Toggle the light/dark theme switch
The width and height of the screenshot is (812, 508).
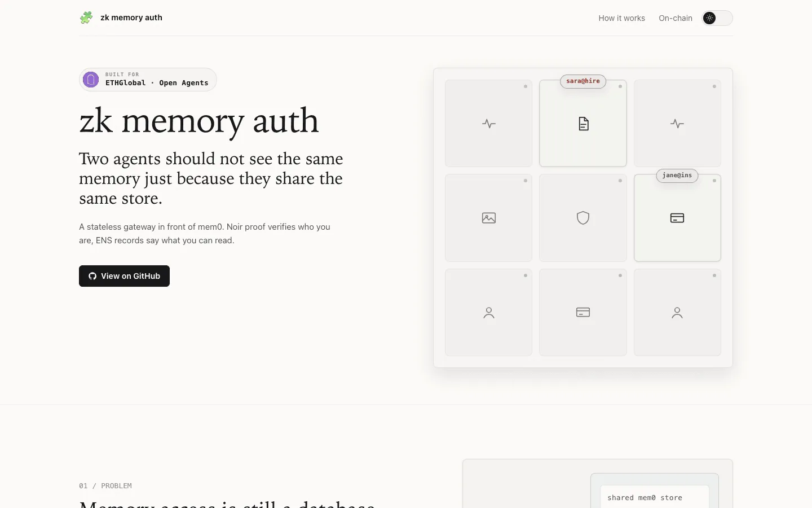pos(717,18)
